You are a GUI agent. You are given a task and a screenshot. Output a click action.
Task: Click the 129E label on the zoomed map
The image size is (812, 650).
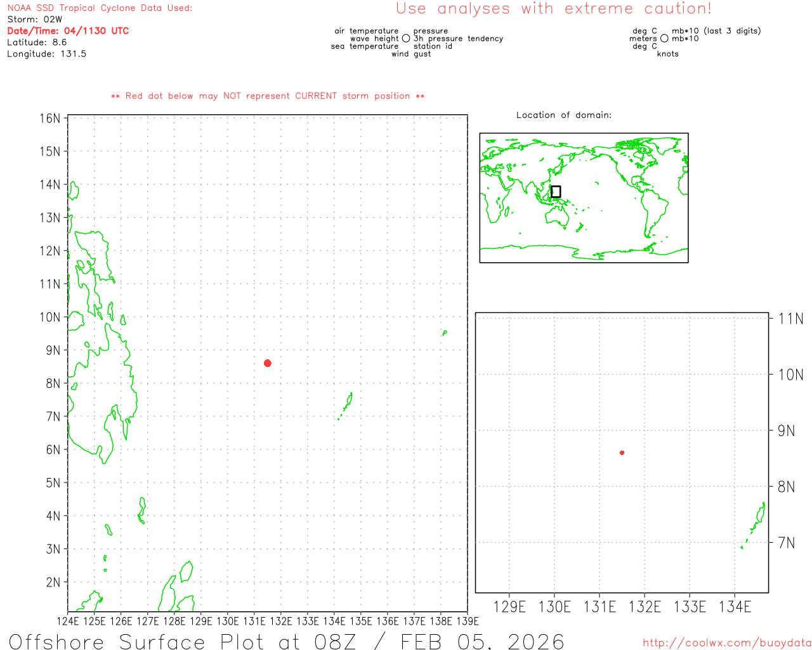(x=509, y=607)
